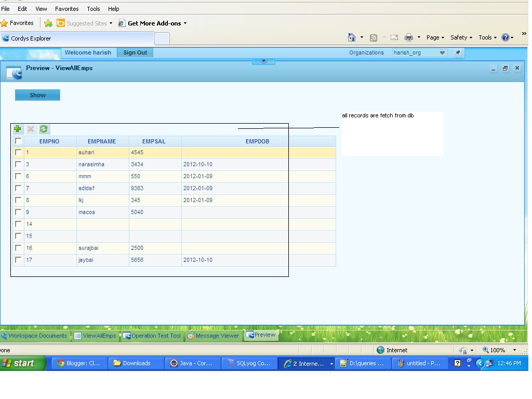Click the blue Help question mark icon
Screen dimensions: 532x399
[x=506, y=37]
